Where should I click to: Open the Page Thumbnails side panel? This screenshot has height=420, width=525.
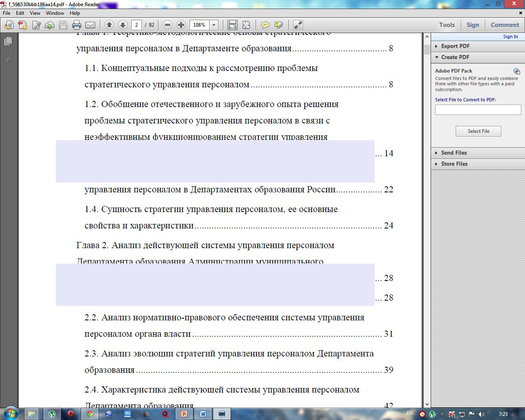tap(8, 41)
